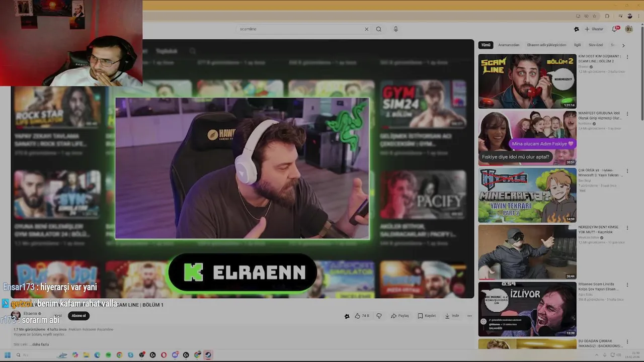
Task: Select the Aramanızdan filter chip
Action: pyautogui.click(x=509, y=45)
